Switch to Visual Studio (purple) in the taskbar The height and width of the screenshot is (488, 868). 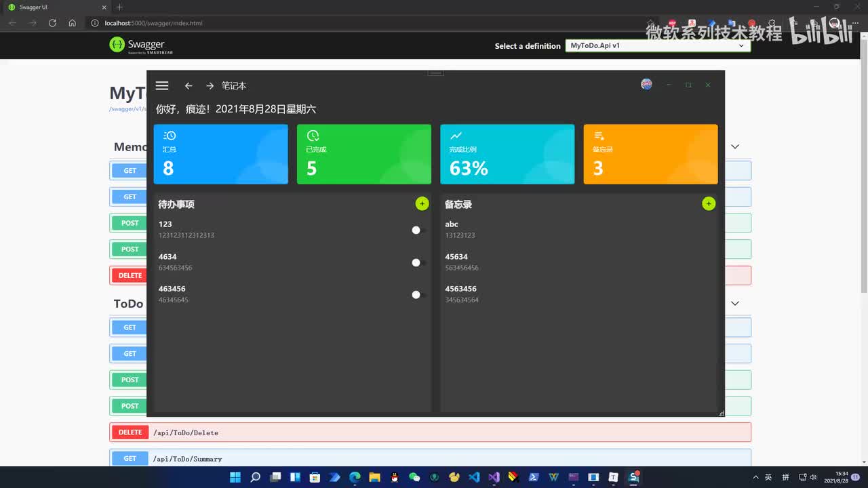(x=494, y=477)
